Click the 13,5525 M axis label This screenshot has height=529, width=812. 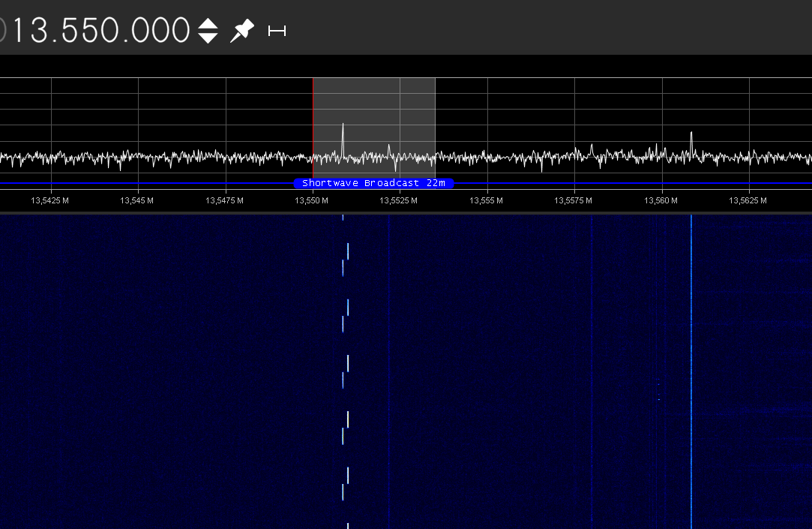(x=398, y=200)
